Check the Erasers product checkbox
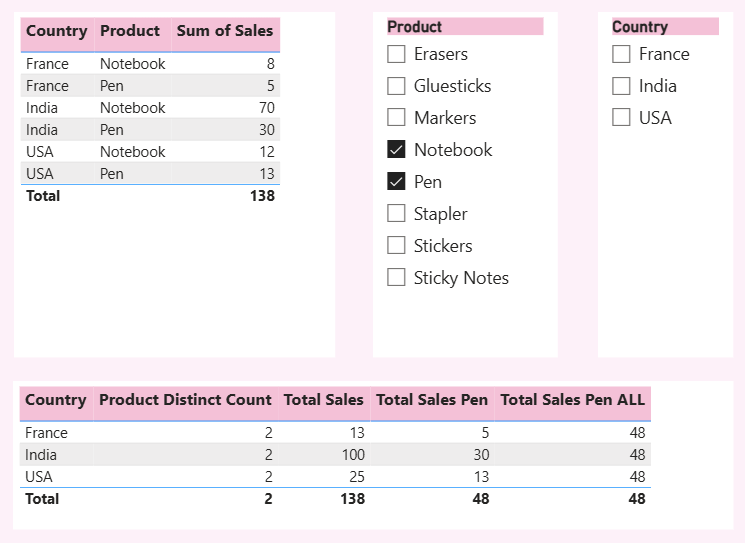 [397, 54]
